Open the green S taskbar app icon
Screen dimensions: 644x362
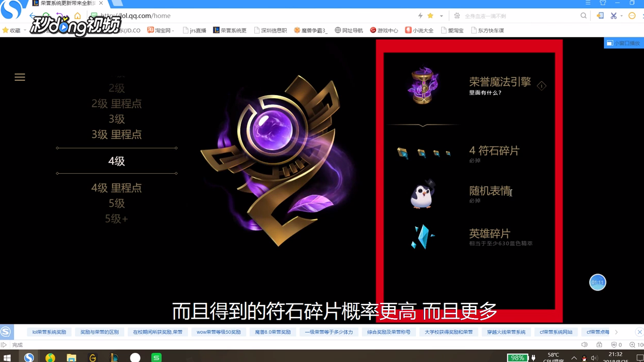[x=156, y=357]
